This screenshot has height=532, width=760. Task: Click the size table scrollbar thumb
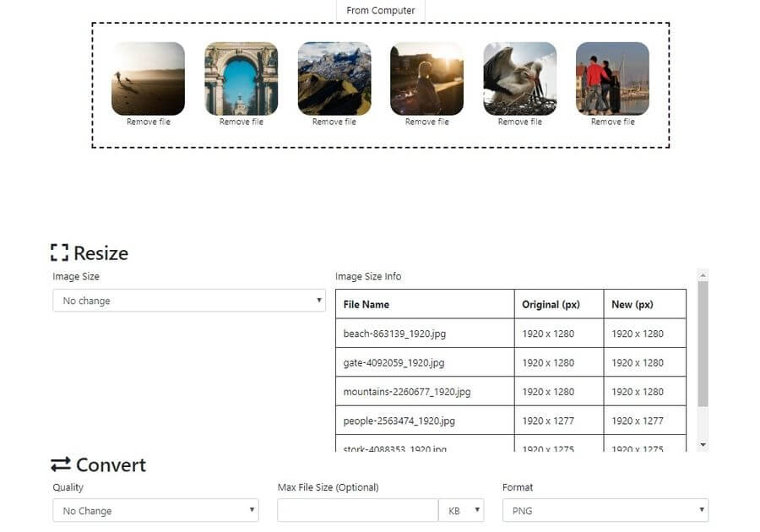click(x=703, y=344)
